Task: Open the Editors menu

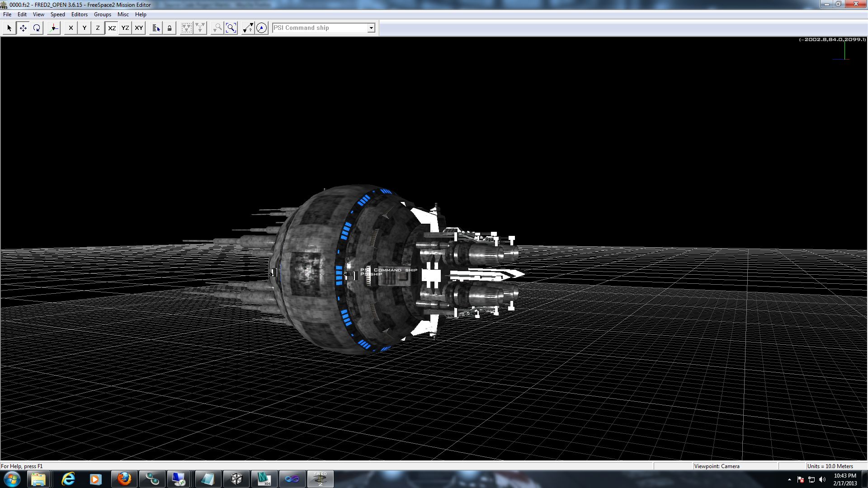Action: tap(79, 14)
